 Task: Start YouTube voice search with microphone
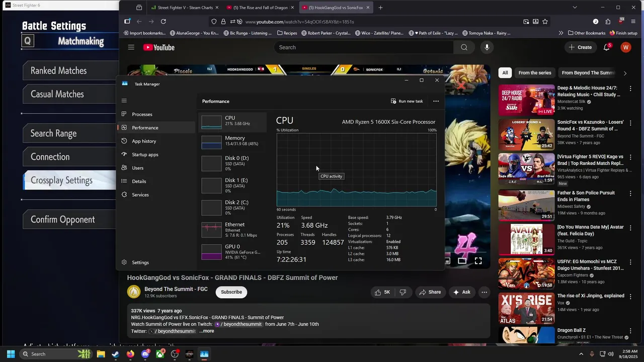[x=487, y=47]
